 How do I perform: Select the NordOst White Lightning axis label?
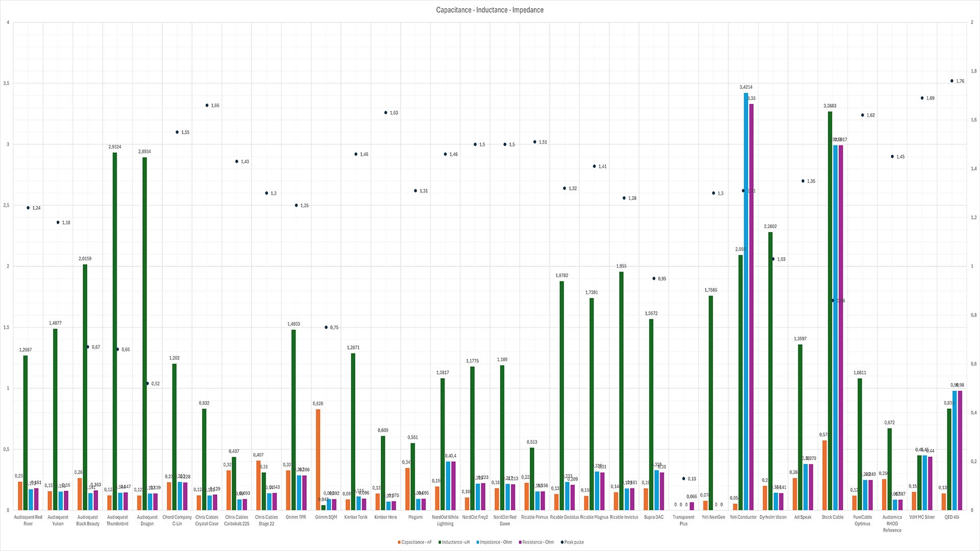pyautogui.click(x=445, y=520)
